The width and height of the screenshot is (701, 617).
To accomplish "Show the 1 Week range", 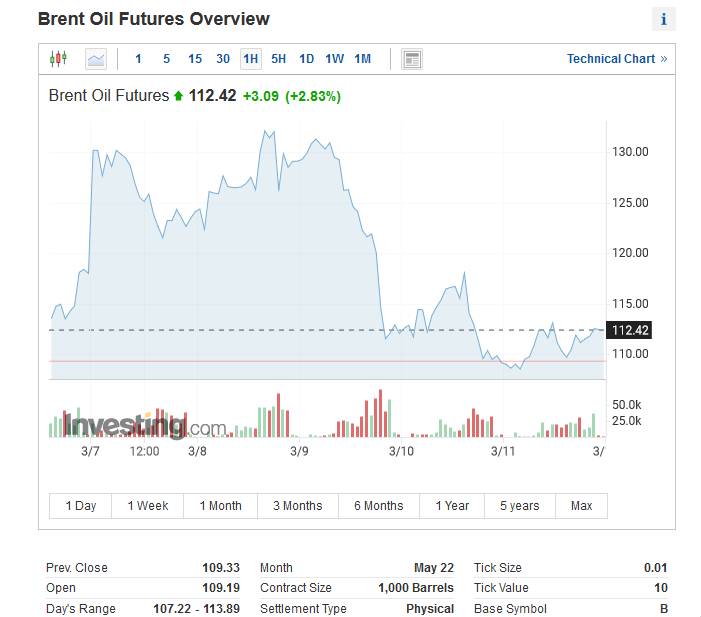I will click(x=148, y=506).
